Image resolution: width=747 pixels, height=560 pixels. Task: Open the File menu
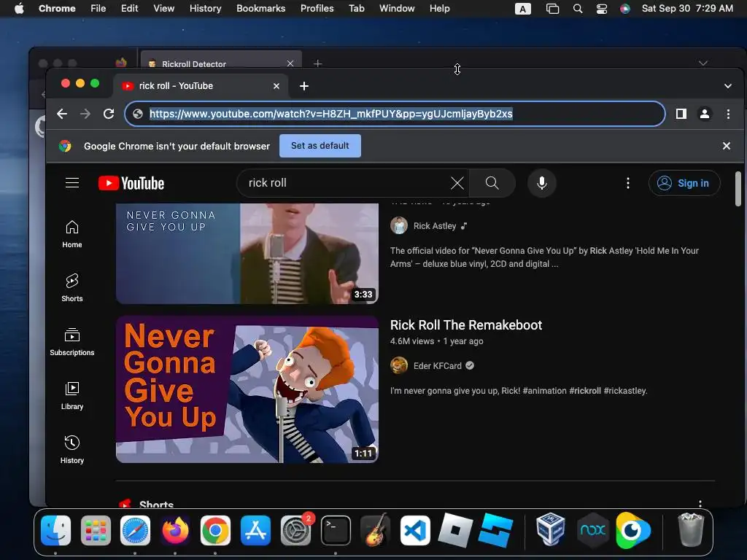click(98, 8)
